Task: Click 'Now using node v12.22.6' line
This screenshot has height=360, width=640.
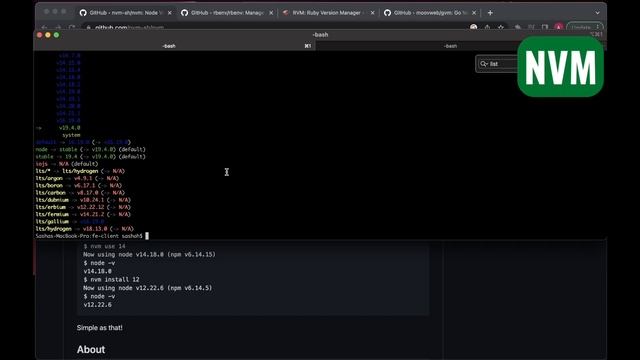Action: pos(148,288)
